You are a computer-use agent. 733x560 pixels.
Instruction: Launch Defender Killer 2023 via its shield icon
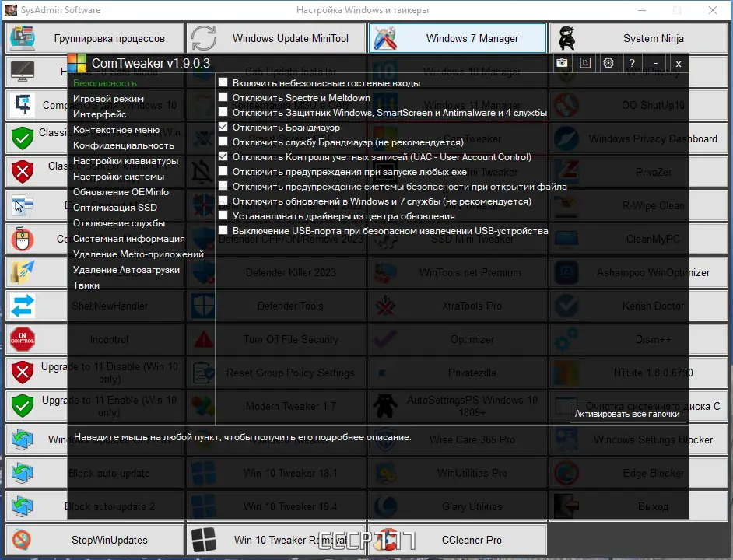point(202,272)
